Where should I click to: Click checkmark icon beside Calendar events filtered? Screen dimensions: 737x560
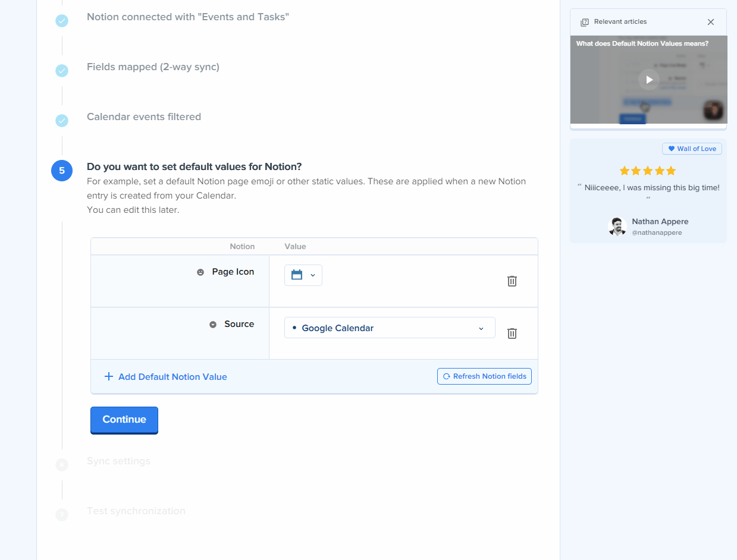(62, 121)
